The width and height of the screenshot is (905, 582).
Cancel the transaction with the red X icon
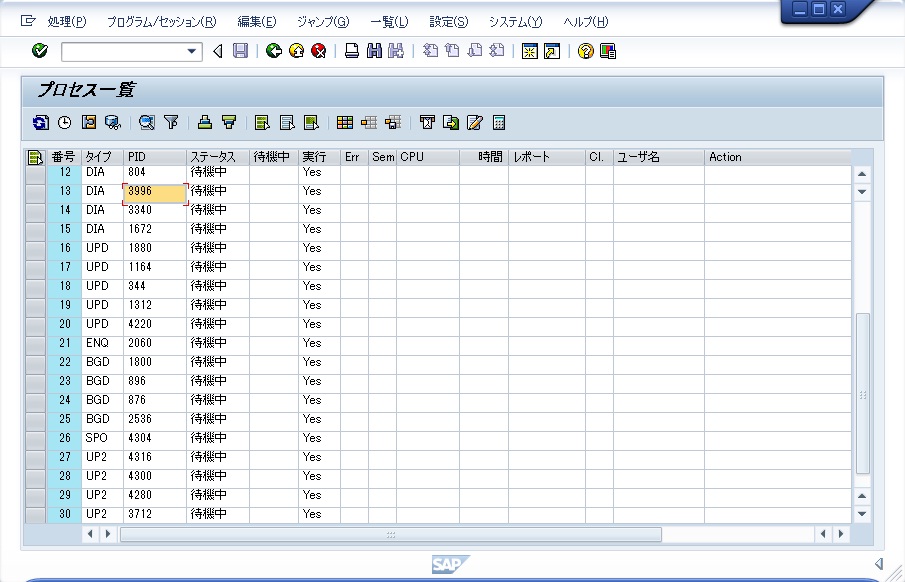coord(322,52)
